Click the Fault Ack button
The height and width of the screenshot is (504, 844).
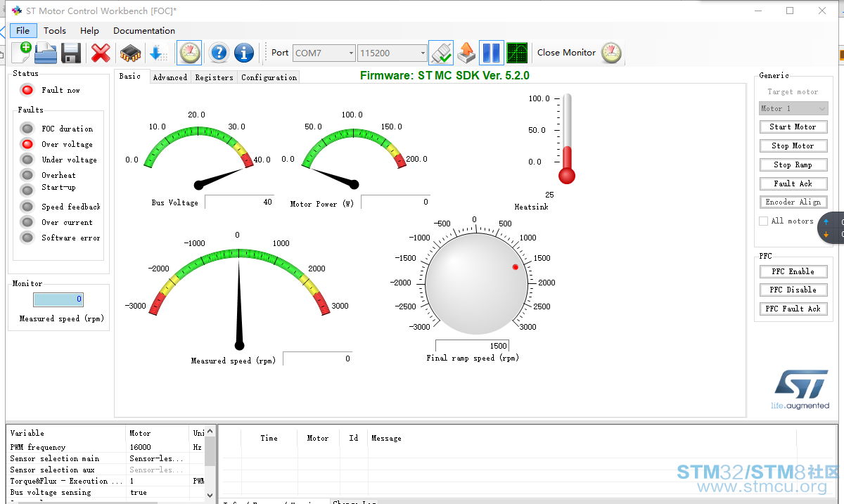click(x=793, y=183)
